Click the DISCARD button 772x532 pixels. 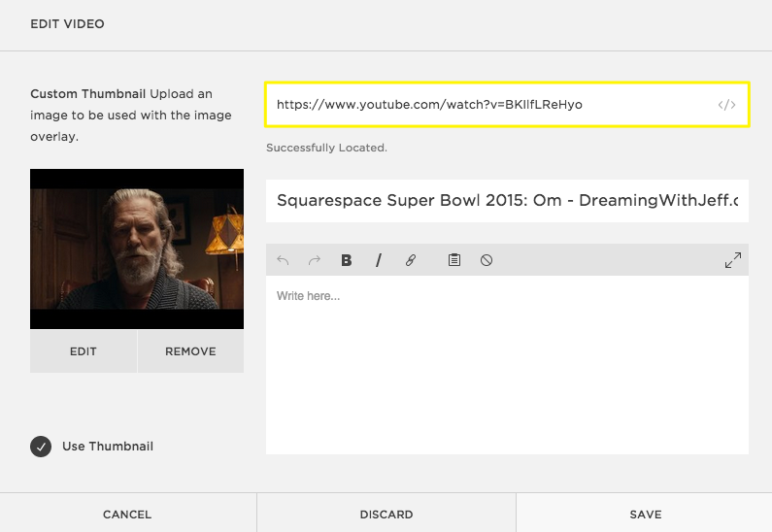pyautogui.click(x=386, y=515)
